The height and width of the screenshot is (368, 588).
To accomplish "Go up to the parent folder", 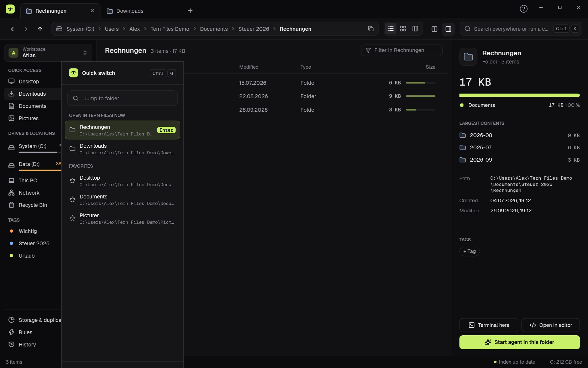I will click(40, 29).
